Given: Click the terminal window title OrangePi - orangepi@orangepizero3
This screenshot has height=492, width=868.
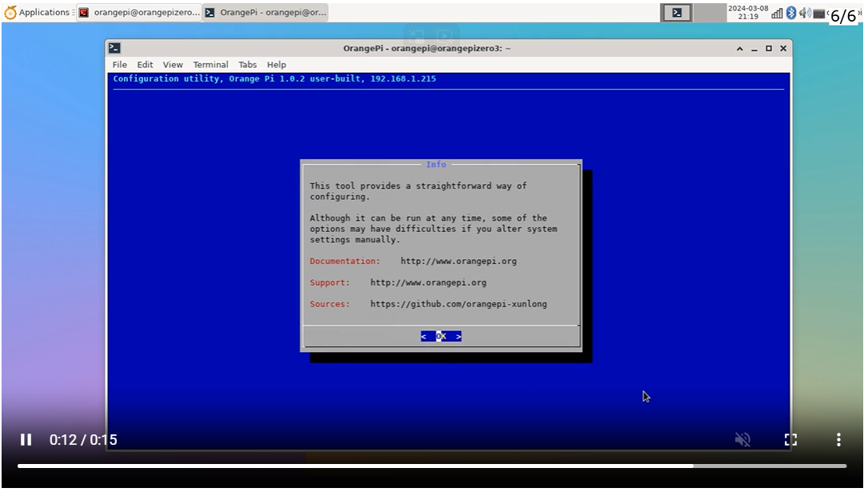Looking at the screenshot, I should click(x=427, y=48).
